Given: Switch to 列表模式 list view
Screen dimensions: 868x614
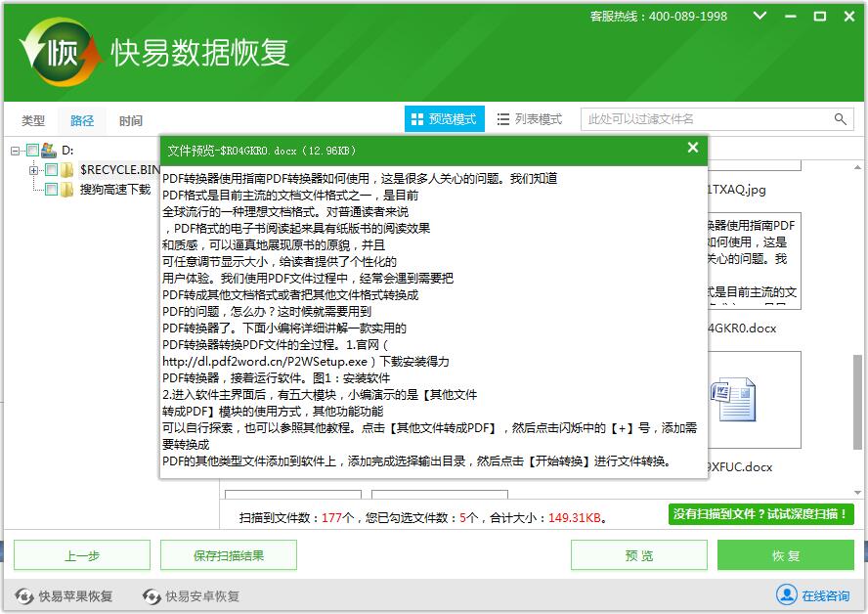Looking at the screenshot, I should tap(529, 119).
